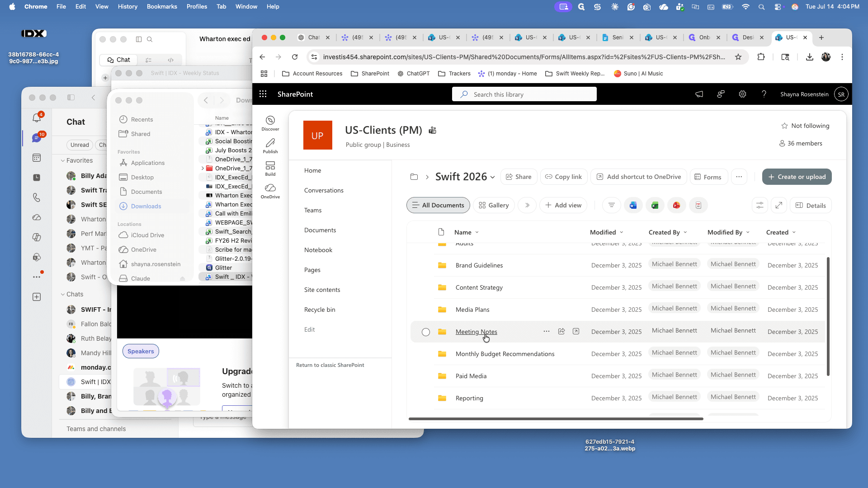Image resolution: width=868 pixels, height=488 pixels.
Task: Filter library by Word documents
Action: [633, 205]
